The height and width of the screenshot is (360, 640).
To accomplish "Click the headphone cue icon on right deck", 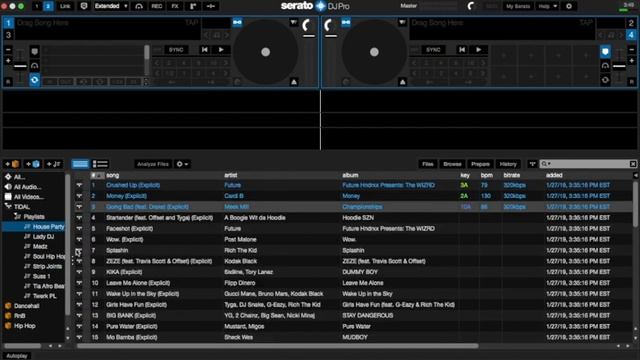I will [x=605, y=66].
